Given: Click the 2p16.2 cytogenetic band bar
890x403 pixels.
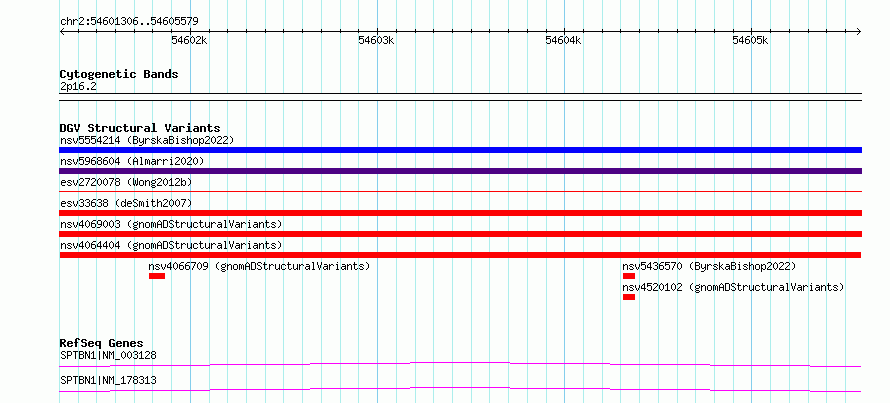Looking at the screenshot, I should [x=460, y=96].
